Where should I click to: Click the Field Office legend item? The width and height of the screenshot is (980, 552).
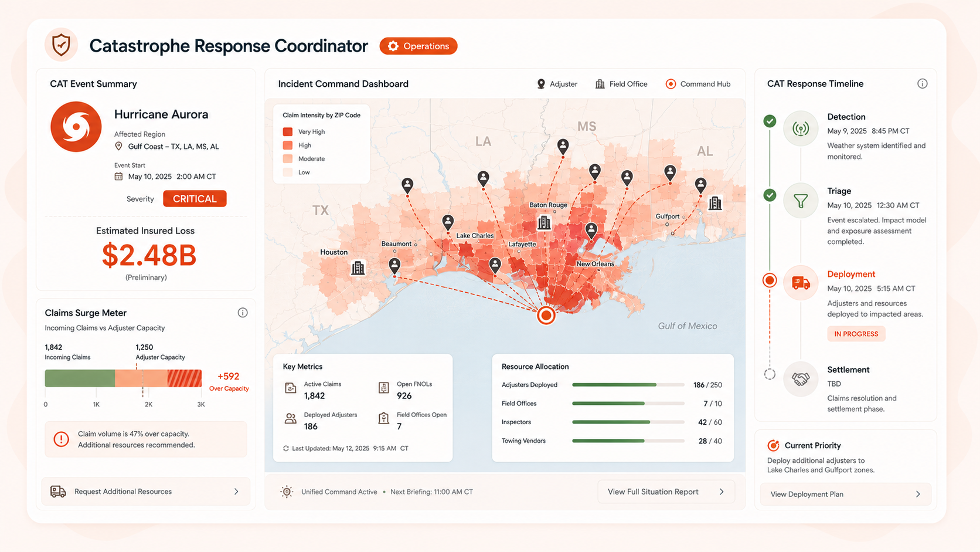pyautogui.click(x=621, y=84)
